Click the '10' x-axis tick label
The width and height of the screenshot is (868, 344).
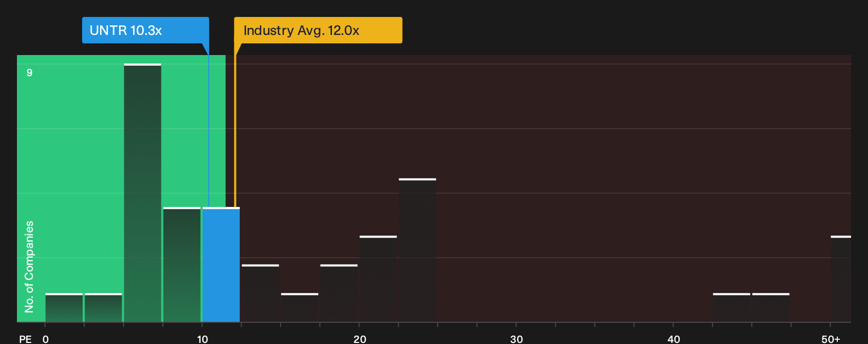coord(203,339)
